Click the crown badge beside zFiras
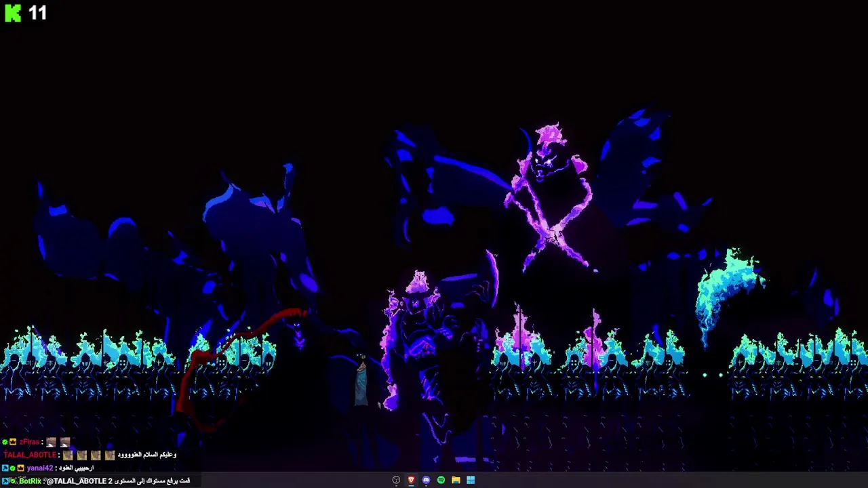The width and height of the screenshot is (868, 488). coord(13,442)
